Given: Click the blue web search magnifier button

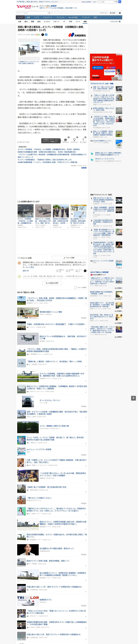Looking at the screenshot, I should click(x=120, y=2).
